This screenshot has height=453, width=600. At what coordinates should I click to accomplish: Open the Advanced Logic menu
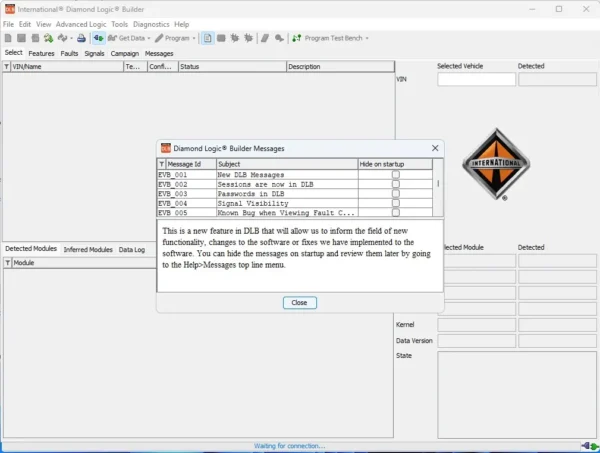point(81,24)
